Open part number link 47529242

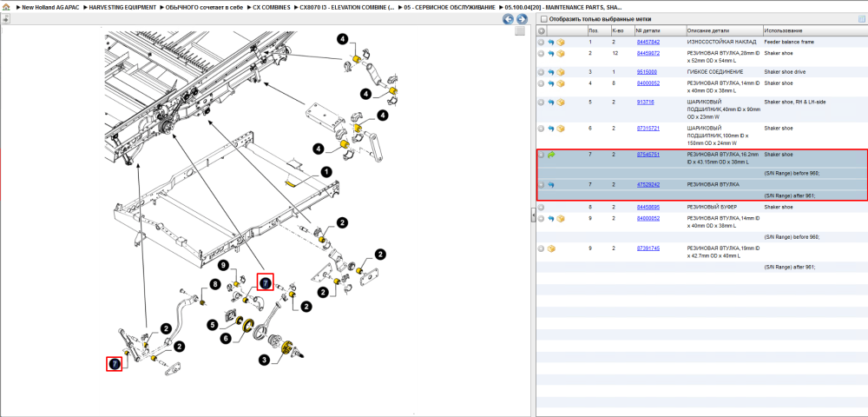point(648,185)
